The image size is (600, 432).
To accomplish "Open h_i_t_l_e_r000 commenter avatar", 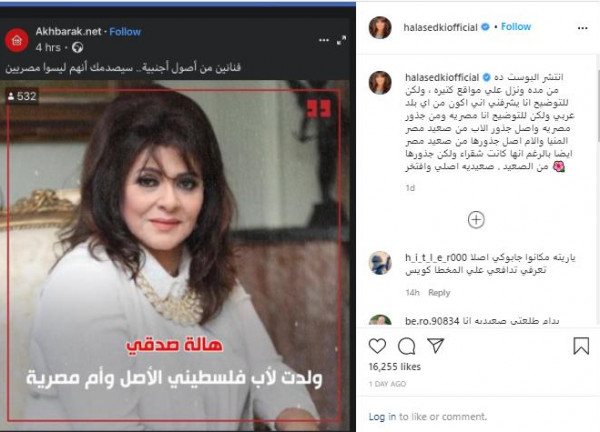I will [x=380, y=263].
